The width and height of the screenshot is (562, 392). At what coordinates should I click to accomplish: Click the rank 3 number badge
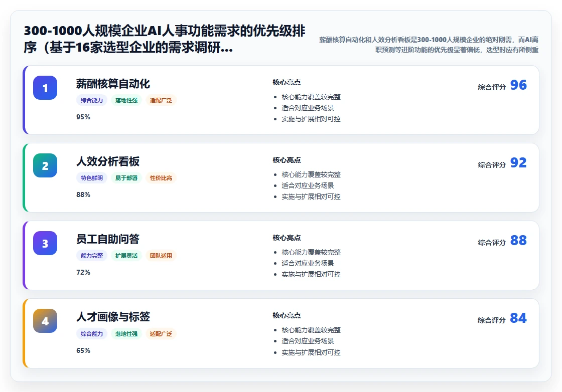click(45, 243)
